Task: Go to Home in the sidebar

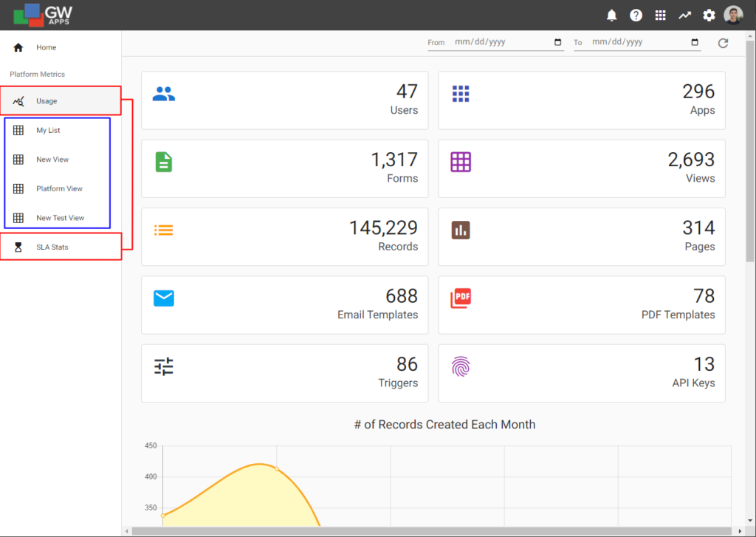Action: 61,47
